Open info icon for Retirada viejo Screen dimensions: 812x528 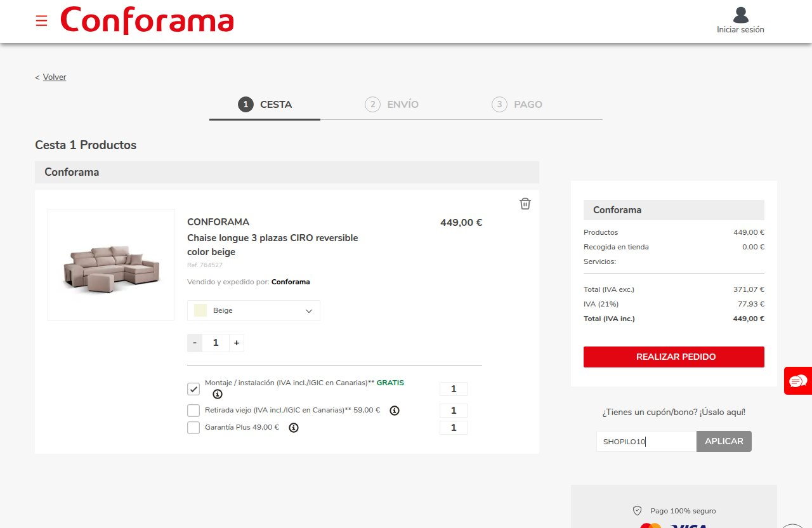coord(395,411)
